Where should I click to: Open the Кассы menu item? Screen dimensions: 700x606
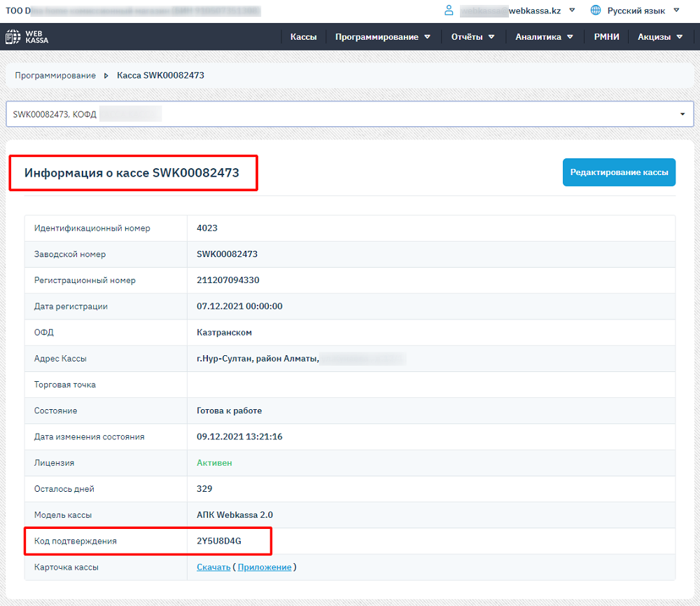pyautogui.click(x=304, y=37)
